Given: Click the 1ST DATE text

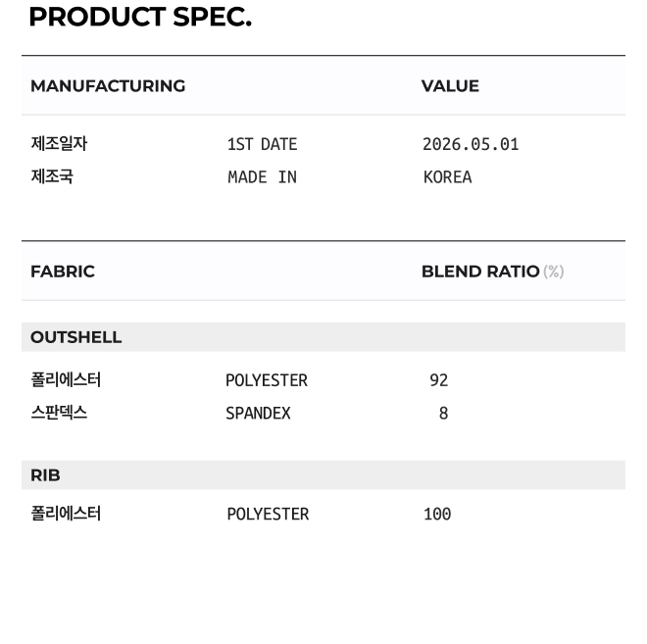Looking at the screenshot, I should [262, 144].
